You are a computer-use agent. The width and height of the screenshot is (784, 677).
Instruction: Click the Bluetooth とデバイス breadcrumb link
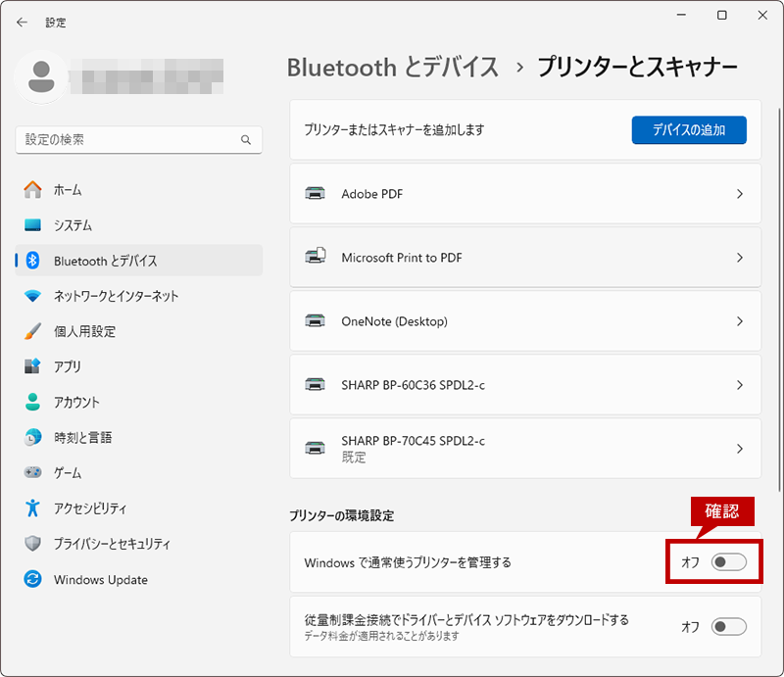(392, 67)
